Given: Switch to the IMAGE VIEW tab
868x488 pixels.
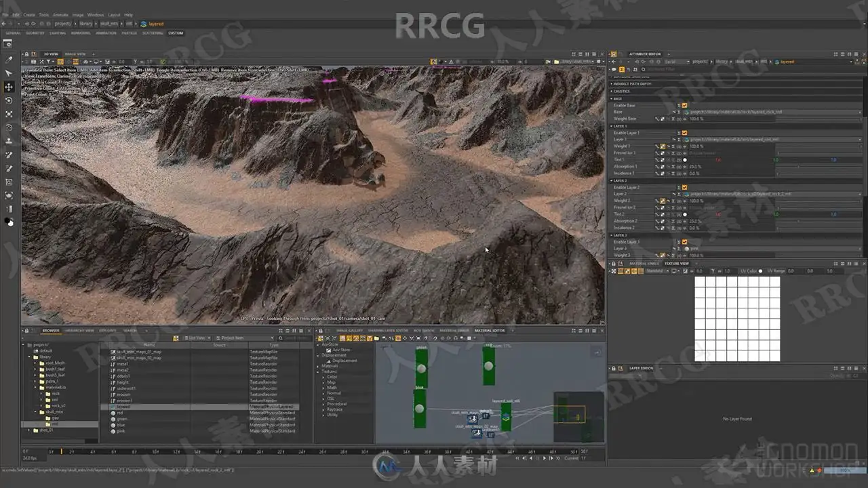Looking at the screenshot, I should click(x=75, y=54).
